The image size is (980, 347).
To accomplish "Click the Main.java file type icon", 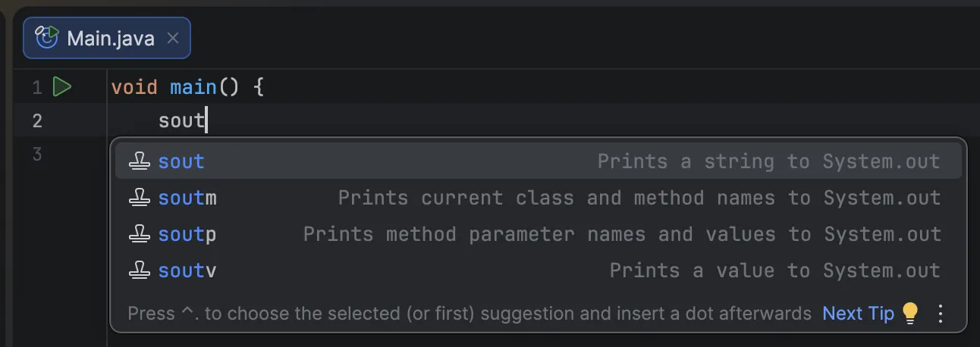I will (47, 38).
